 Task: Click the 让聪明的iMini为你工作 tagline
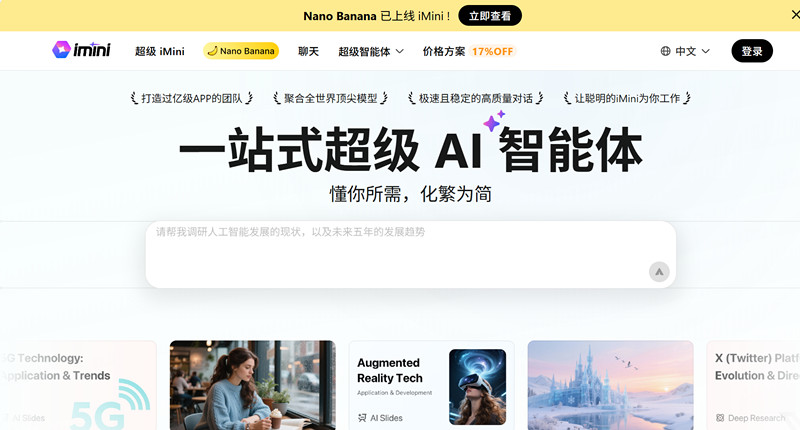pos(627,98)
